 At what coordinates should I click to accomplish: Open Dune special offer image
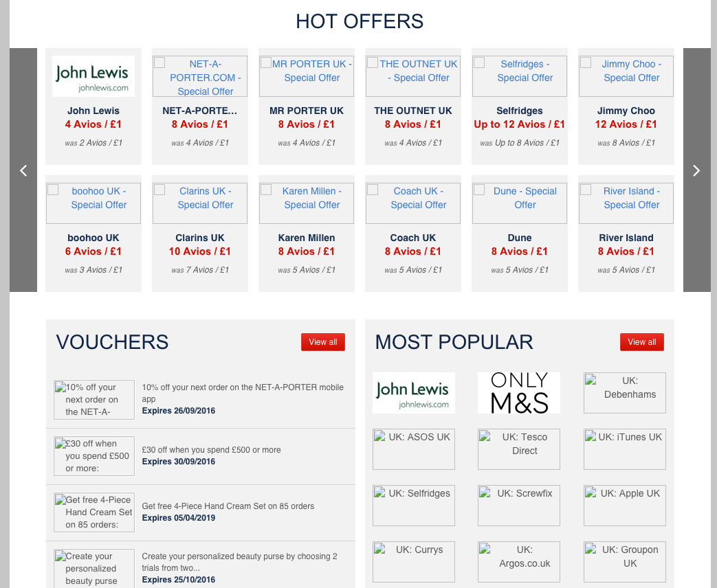[520, 203]
